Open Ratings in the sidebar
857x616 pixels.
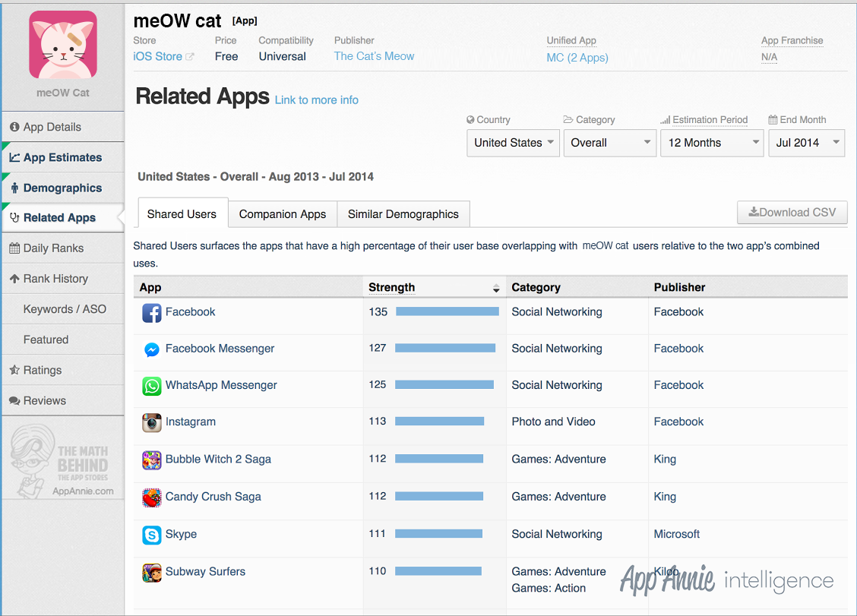pyautogui.click(x=63, y=370)
